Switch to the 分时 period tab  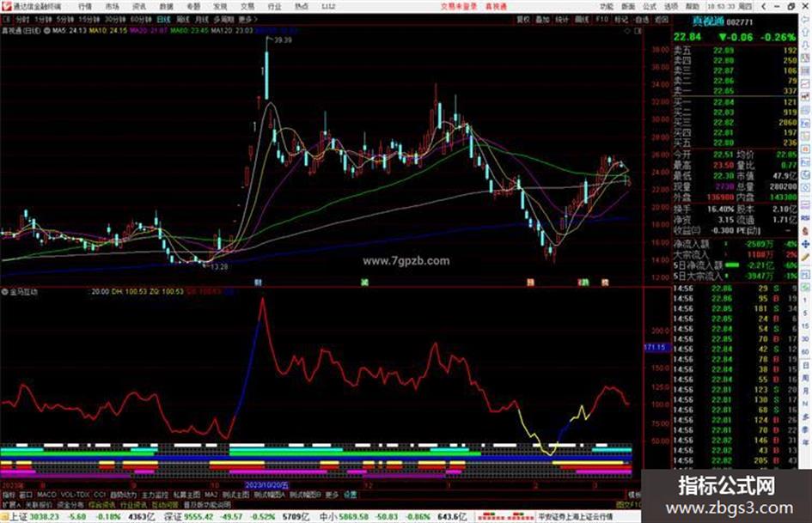pos(22,20)
